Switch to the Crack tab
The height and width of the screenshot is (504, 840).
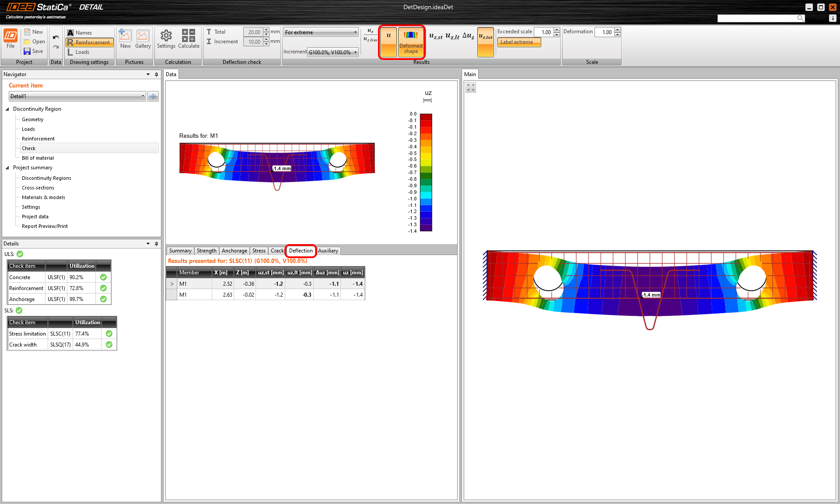tap(276, 251)
